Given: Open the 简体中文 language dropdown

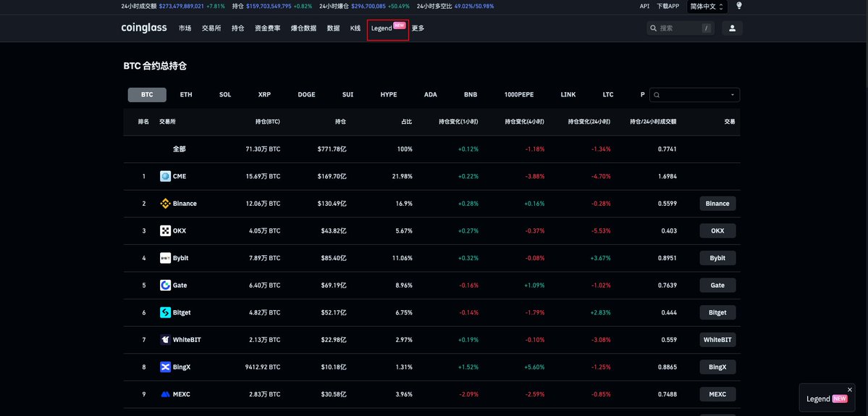Looking at the screenshot, I should click(707, 7).
